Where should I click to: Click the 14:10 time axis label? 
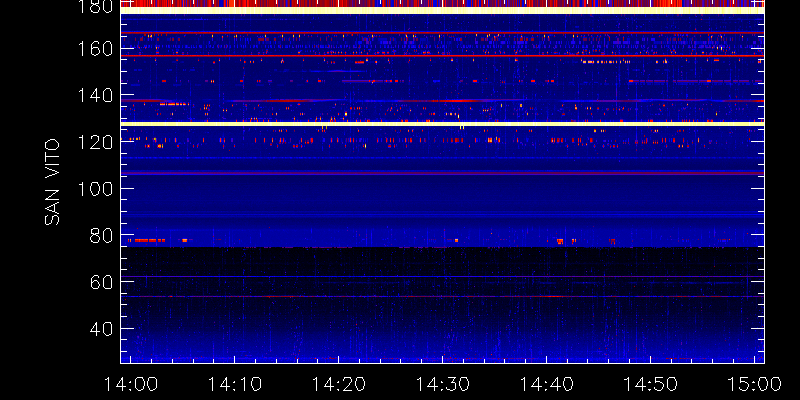pos(234,384)
